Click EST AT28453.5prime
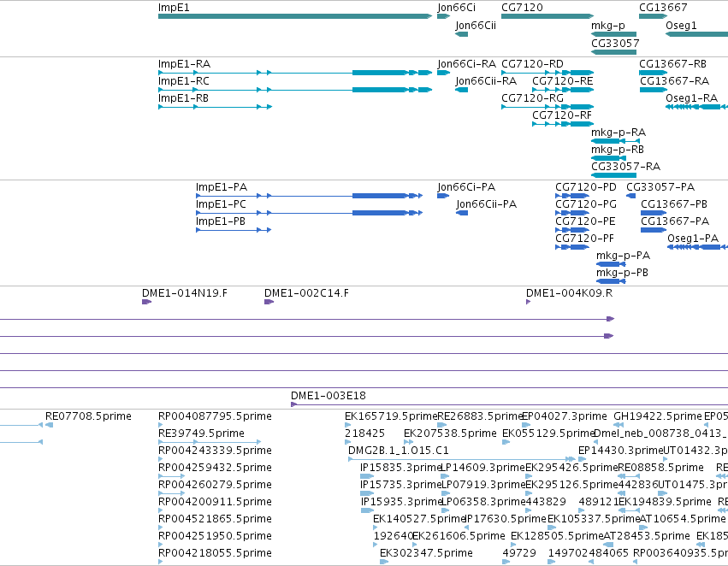The image size is (728, 566). pos(646,537)
